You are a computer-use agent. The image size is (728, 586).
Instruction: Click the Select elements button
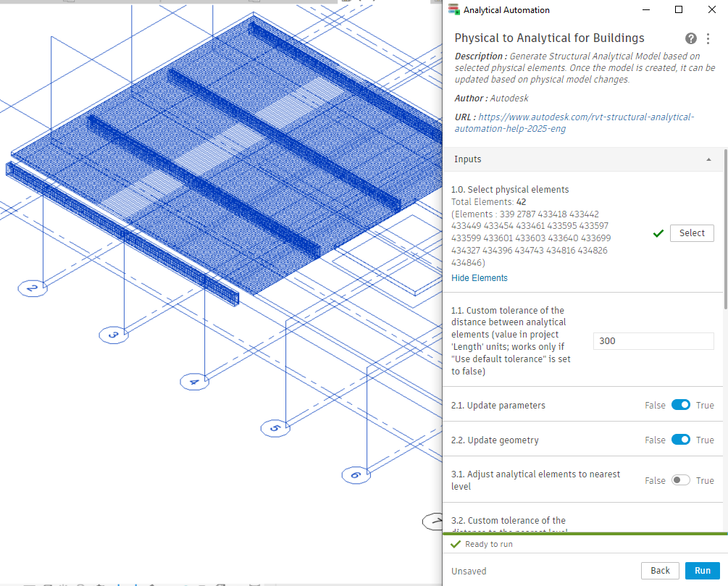692,233
